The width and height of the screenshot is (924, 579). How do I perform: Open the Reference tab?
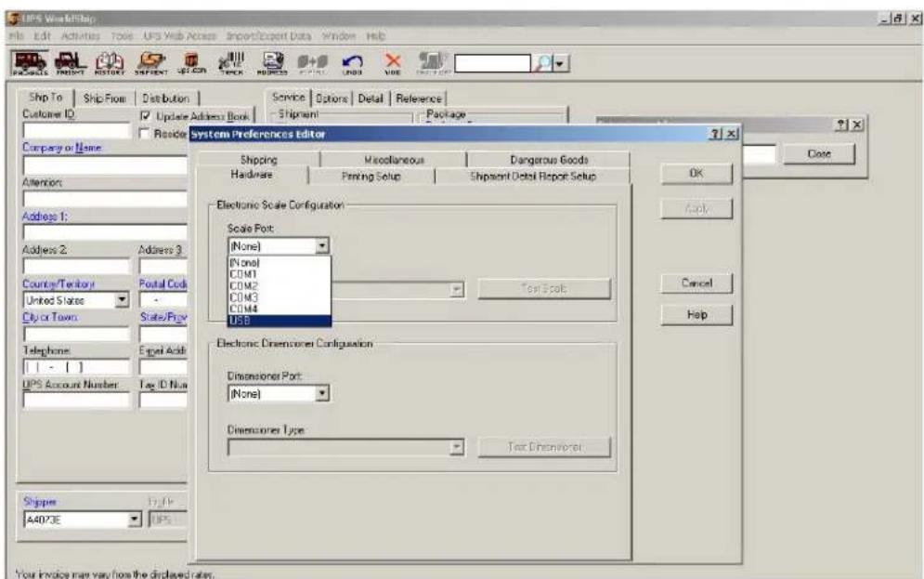click(x=419, y=99)
